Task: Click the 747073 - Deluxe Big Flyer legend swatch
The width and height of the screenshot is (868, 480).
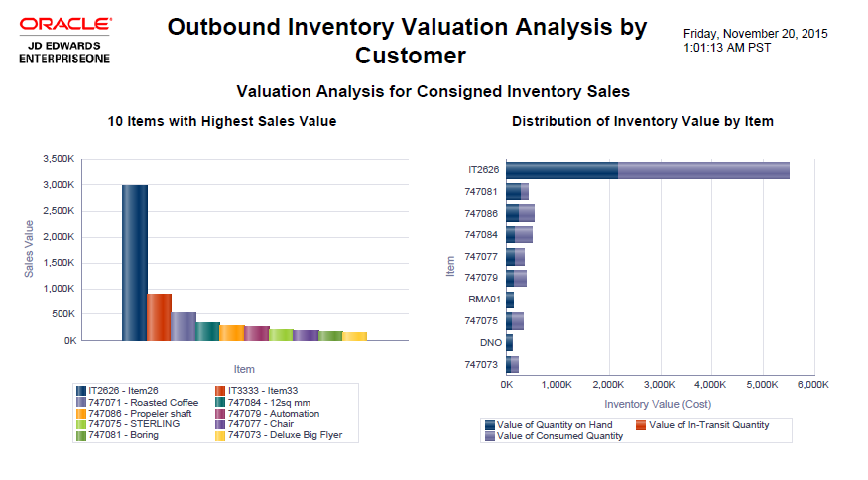Action: [220, 435]
